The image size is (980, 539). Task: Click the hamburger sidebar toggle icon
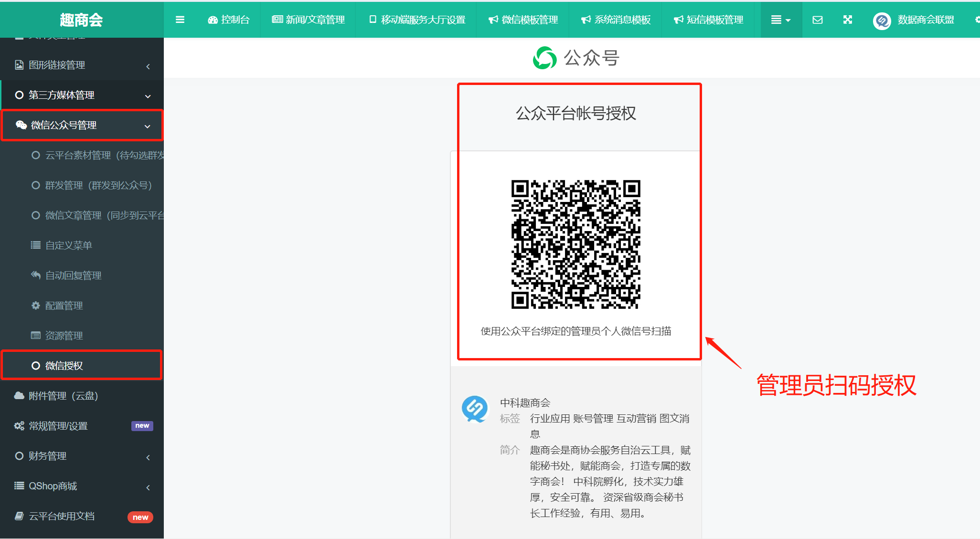tap(180, 20)
